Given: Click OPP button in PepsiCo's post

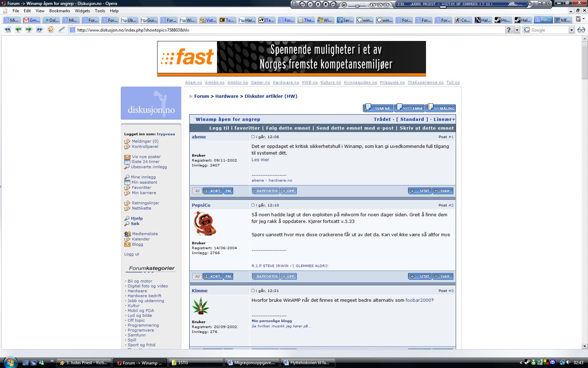Looking at the screenshot, I should 288,277.
